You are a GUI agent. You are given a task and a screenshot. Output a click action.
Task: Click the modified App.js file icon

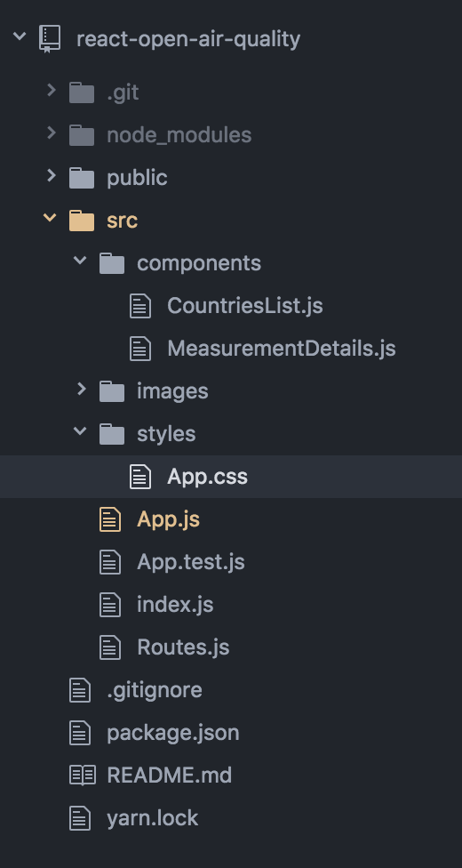(110, 519)
